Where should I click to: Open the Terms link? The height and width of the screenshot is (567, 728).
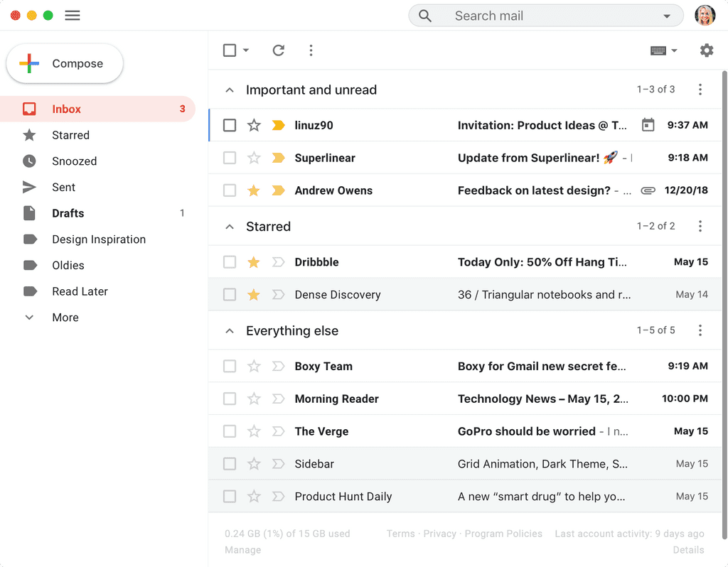(401, 534)
